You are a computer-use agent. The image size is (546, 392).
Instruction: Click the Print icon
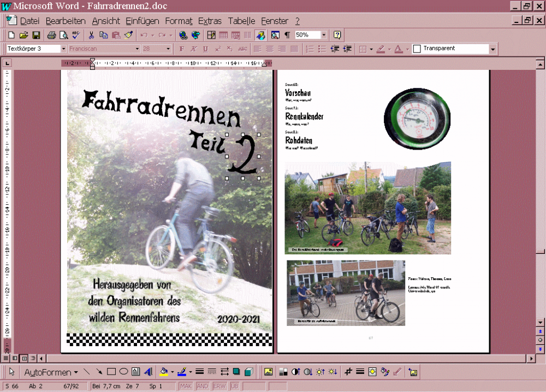[51, 35]
